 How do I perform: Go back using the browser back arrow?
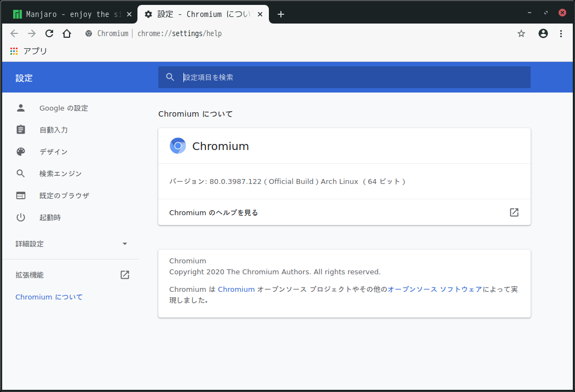14,34
